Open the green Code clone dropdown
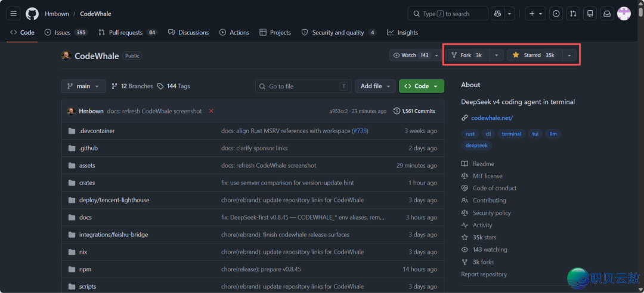The height and width of the screenshot is (293, 644). click(422, 87)
